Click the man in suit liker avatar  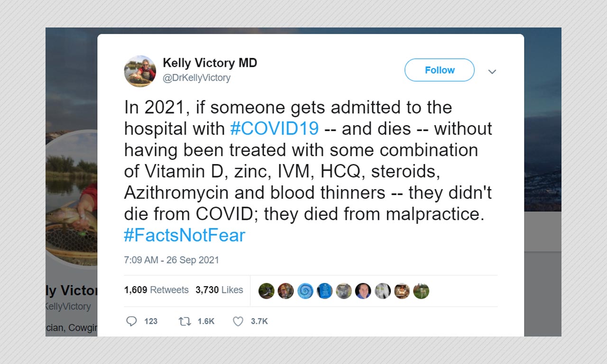pos(363,291)
